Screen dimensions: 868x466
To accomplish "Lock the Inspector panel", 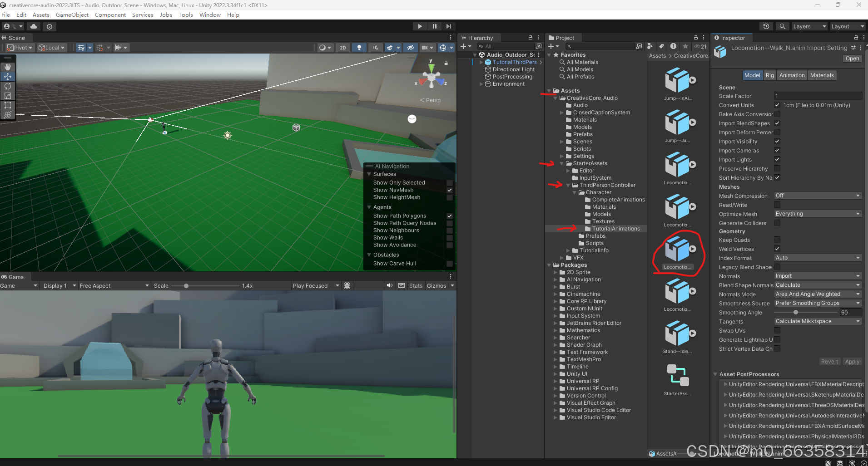I will (x=856, y=38).
